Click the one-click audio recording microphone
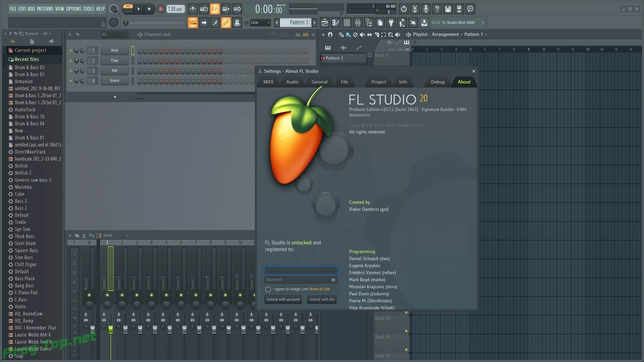Viewport: 644px width, 362px height. tap(426, 9)
